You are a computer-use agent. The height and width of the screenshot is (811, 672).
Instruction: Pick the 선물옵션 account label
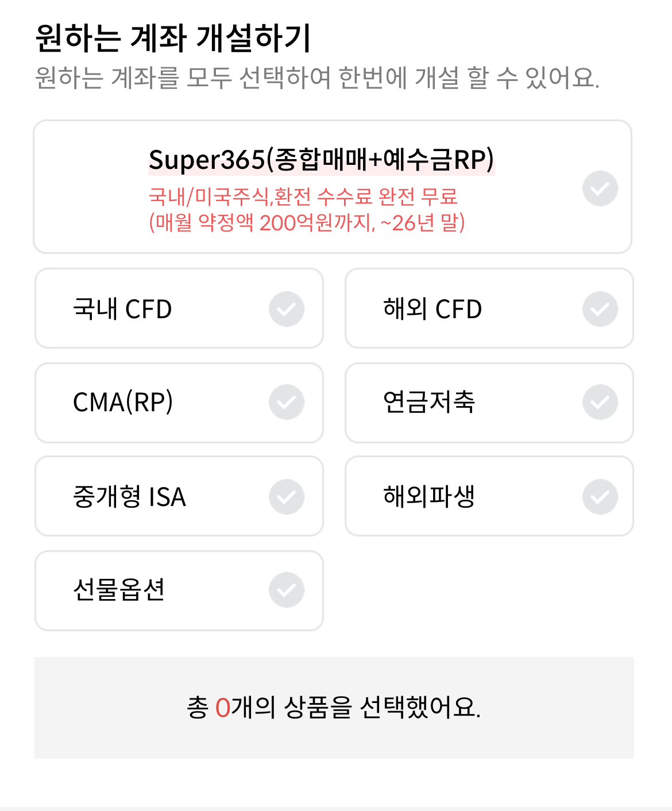(x=119, y=590)
